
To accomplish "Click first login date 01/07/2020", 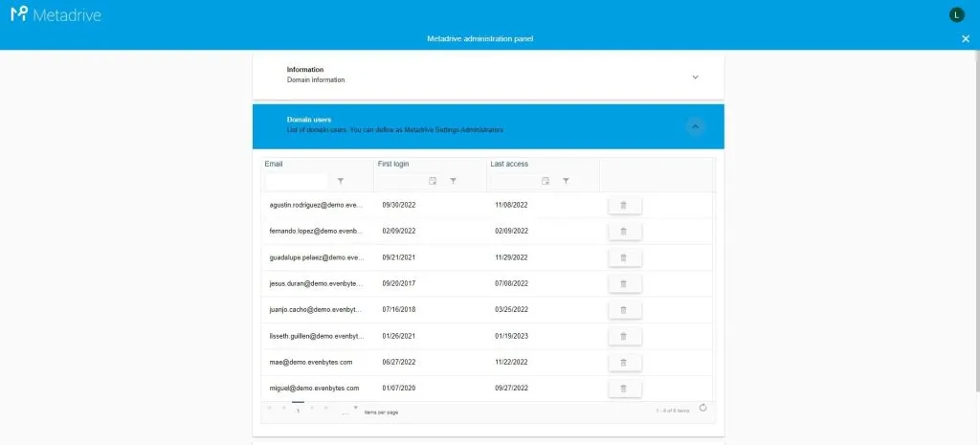I will pyautogui.click(x=399, y=389).
